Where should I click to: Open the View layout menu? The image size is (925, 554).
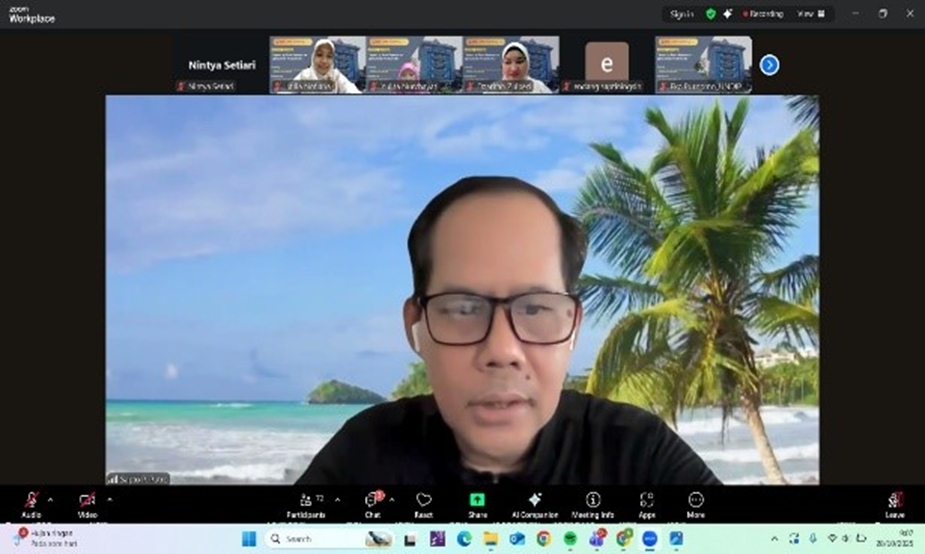810,14
